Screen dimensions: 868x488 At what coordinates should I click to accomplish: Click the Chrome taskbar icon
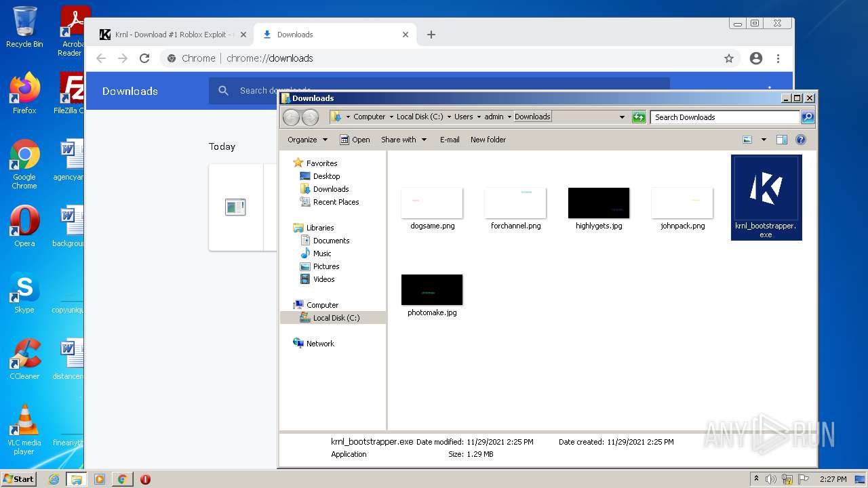pos(122,479)
